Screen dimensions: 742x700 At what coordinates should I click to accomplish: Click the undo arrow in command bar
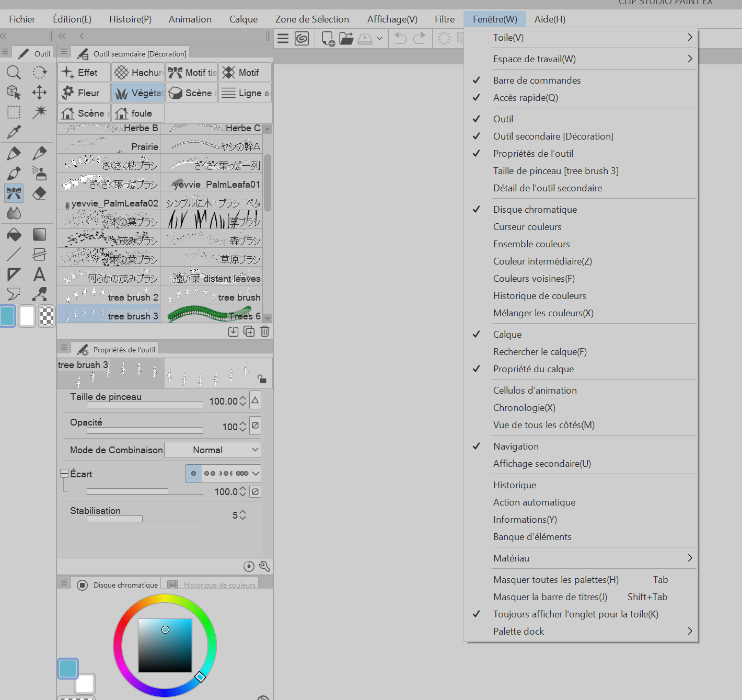click(x=401, y=38)
